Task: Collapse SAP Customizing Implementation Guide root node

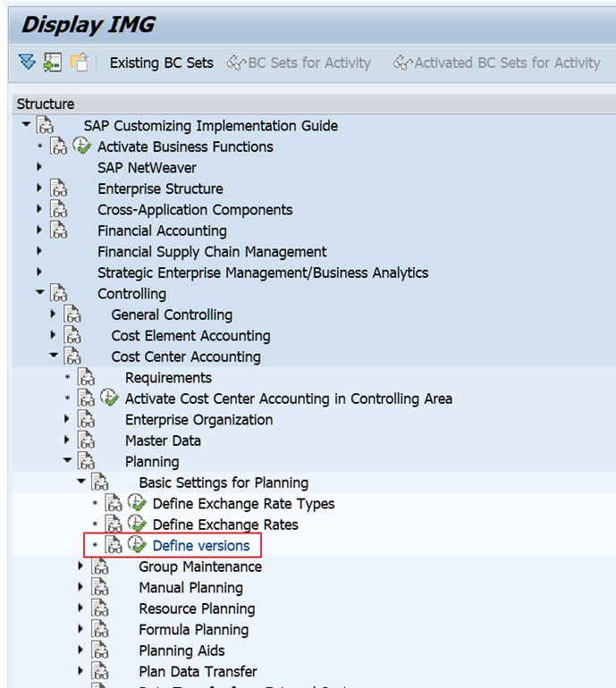Action: click(26, 124)
